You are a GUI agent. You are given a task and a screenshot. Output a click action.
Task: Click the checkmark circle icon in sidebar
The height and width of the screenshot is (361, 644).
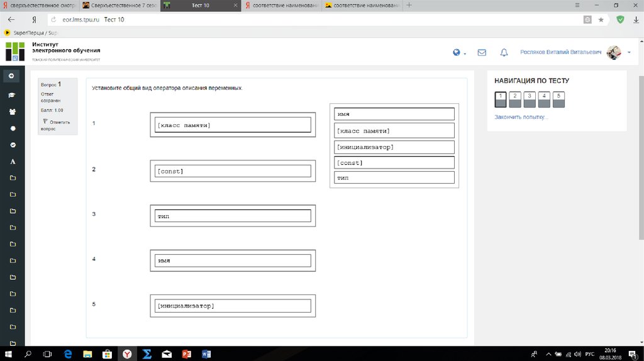[x=12, y=145]
